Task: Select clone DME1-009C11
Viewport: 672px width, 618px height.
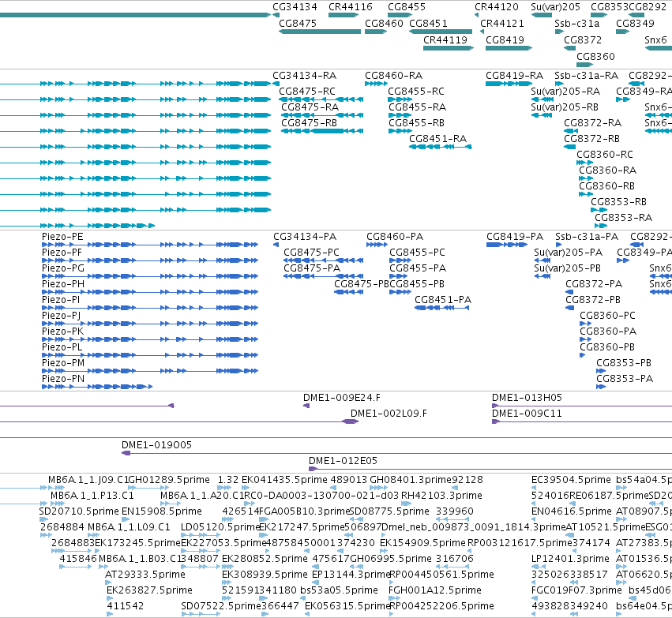Action: (527, 414)
